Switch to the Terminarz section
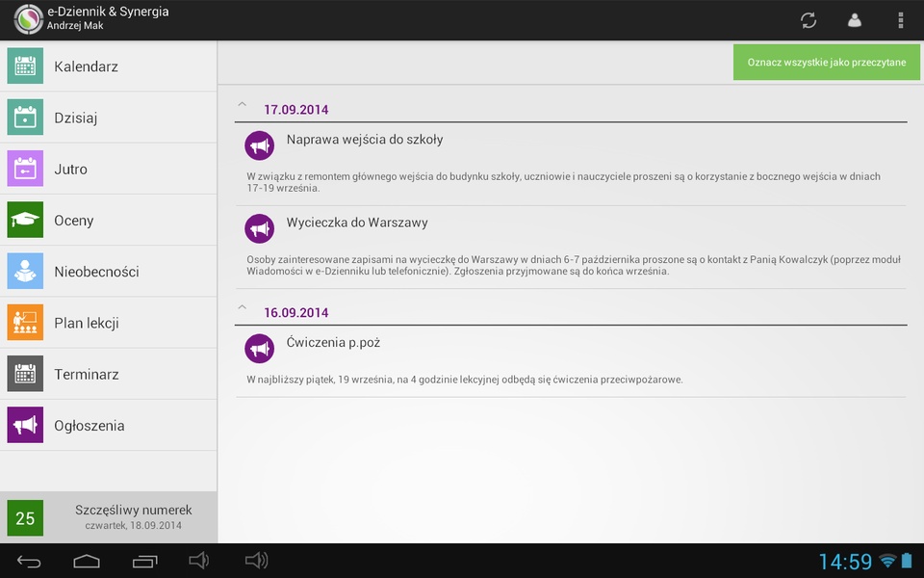This screenshot has height=578, width=924. click(x=109, y=374)
